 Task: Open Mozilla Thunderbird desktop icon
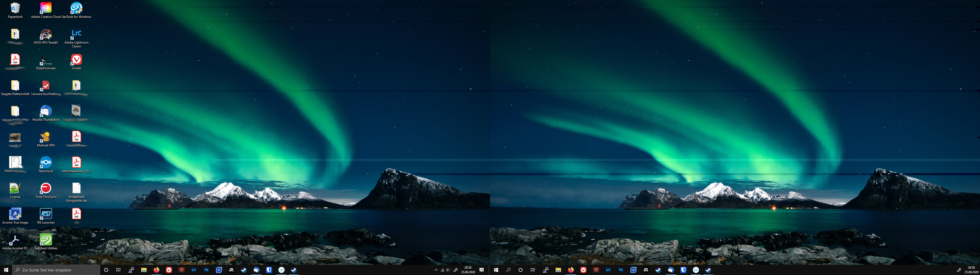coord(46,111)
